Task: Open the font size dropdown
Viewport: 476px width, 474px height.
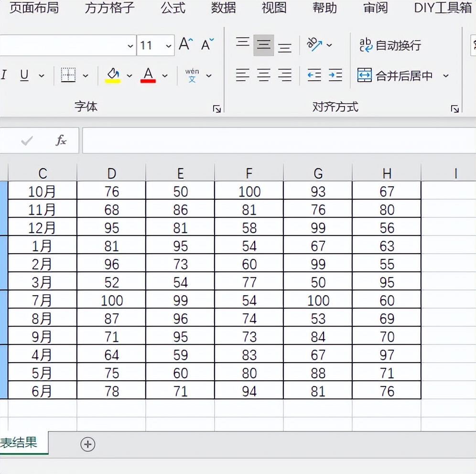Action: pos(168,46)
